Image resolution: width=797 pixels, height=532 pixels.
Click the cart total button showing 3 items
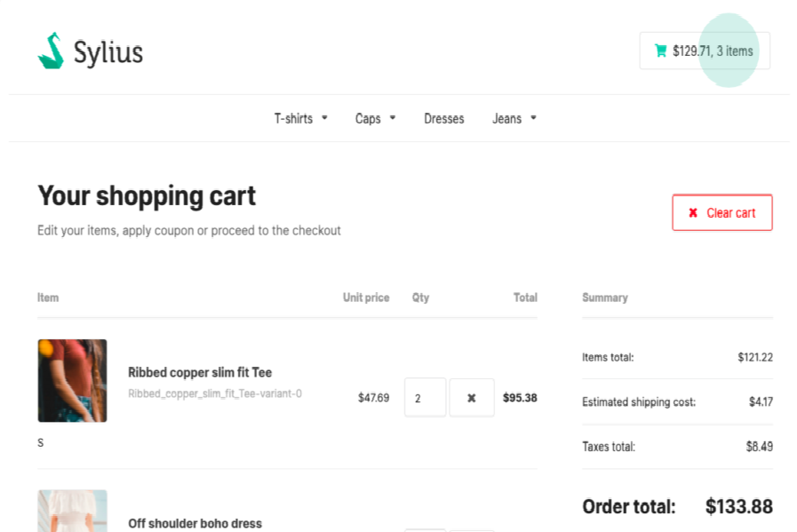click(x=705, y=51)
